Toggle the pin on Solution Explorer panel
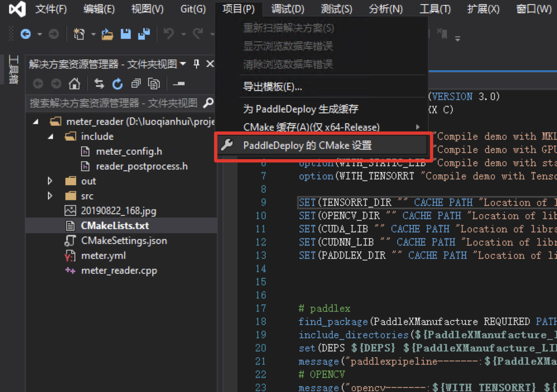This screenshot has width=557, height=392. [197, 64]
